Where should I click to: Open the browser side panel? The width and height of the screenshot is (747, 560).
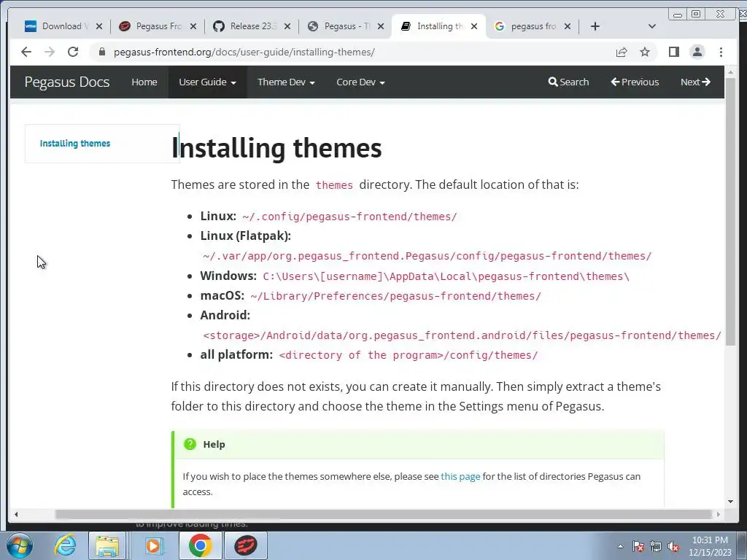pyautogui.click(x=673, y=52)
